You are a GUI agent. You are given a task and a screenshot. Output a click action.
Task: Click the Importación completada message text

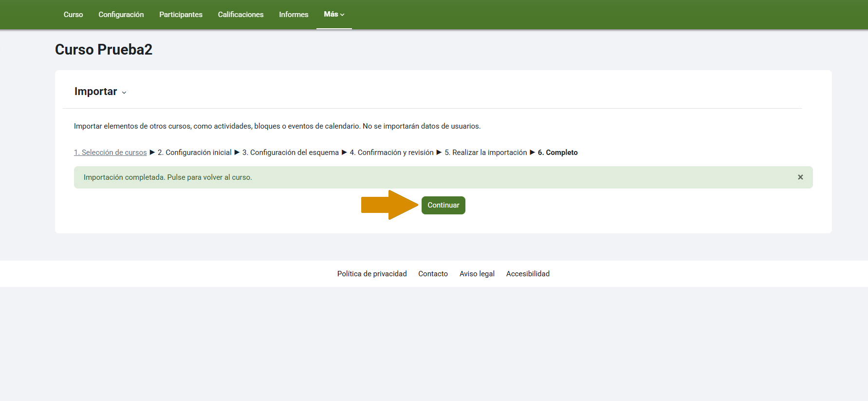(167, 177)
